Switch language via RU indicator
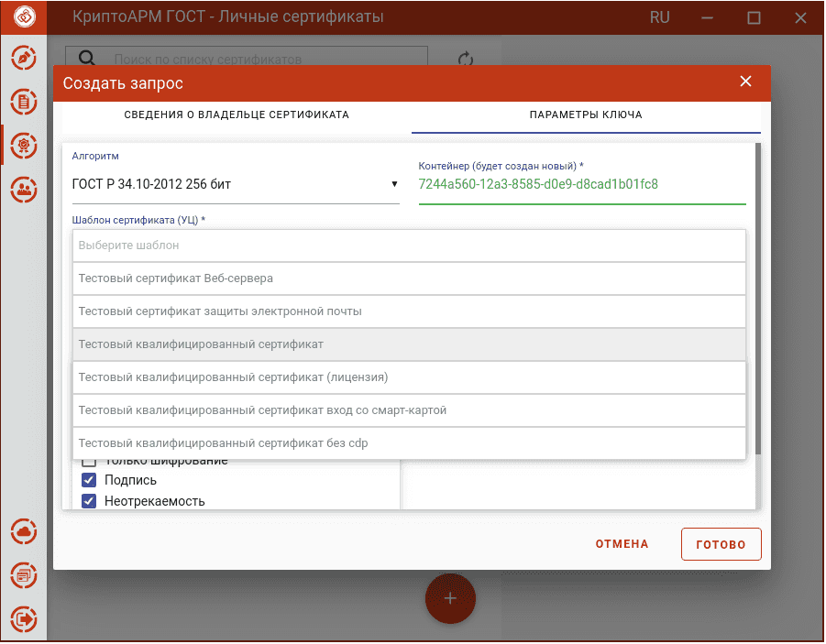The width and height of the screenshot is (826, 644). pyautogui.click(x=659, y=17)
